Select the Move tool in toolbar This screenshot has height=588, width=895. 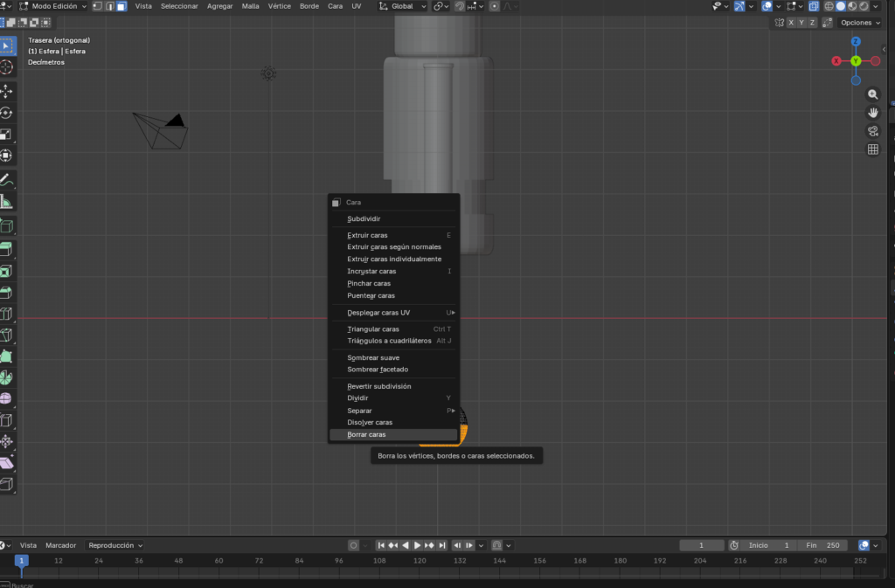tap(6, 91)
